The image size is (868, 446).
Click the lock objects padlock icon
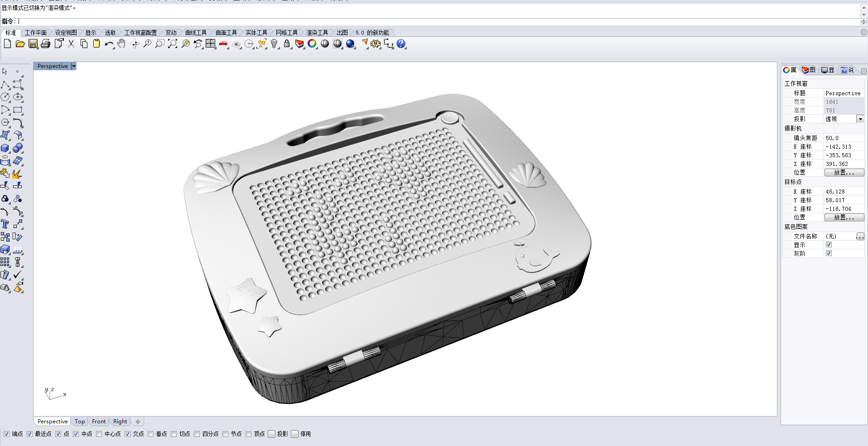point(287,44)
